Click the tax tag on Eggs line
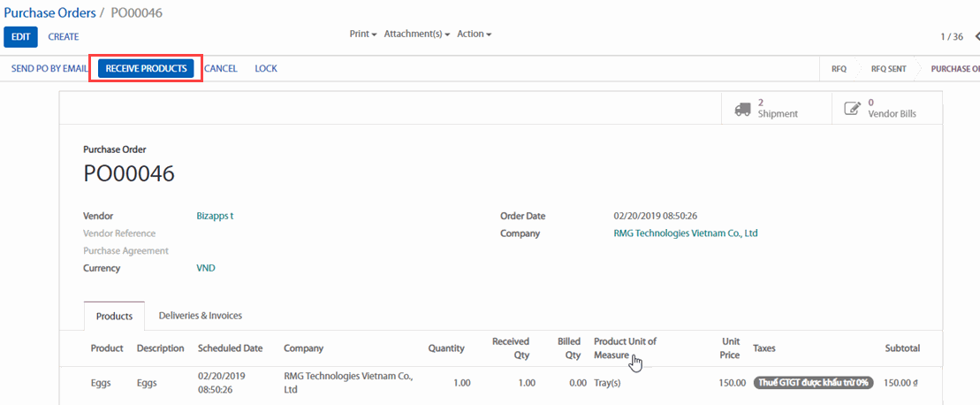This screenshot has height=405, width=980. point(813,383)
